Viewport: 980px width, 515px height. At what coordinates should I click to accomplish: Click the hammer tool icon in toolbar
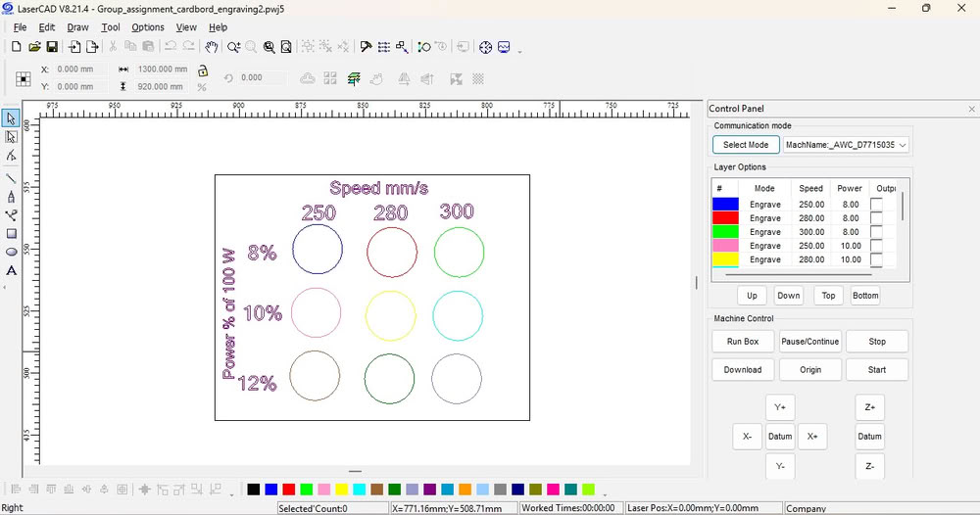367,47
